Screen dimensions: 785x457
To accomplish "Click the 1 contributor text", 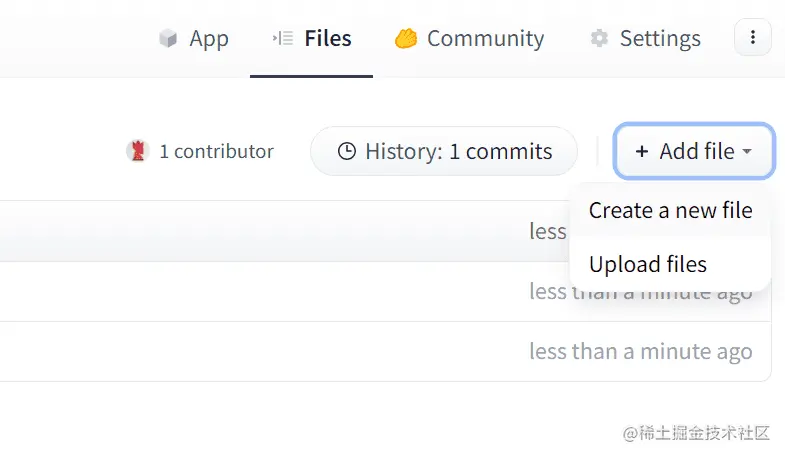I will [x=216, y=152].
